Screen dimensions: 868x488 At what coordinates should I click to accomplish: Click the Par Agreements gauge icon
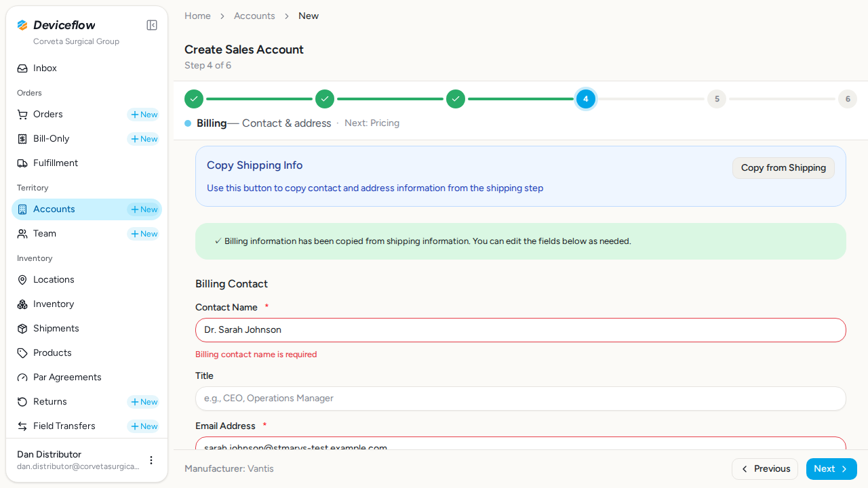(x=22, y=378)
